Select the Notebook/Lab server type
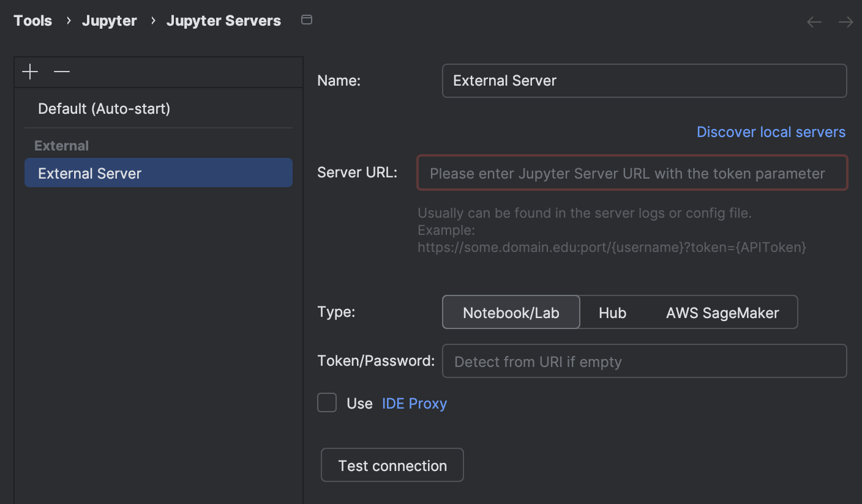862x504 pixels. (511, 312)
